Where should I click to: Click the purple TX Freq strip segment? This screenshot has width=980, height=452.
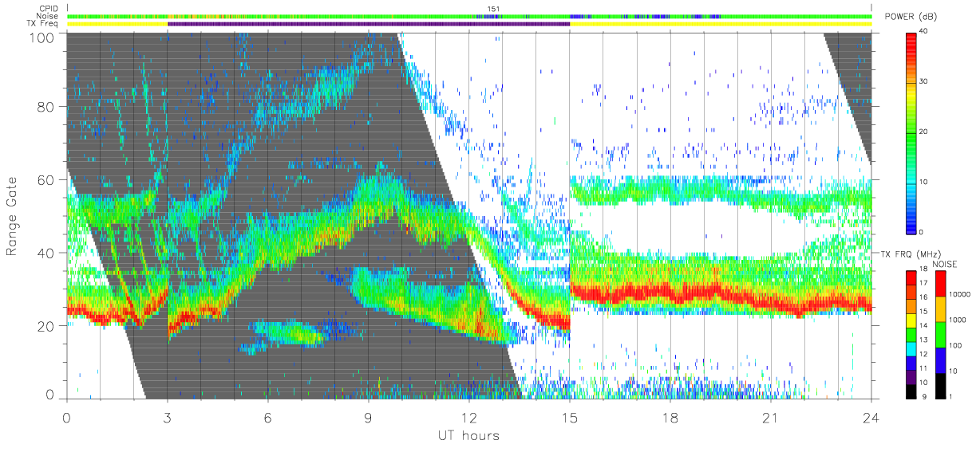coord(369,24)
